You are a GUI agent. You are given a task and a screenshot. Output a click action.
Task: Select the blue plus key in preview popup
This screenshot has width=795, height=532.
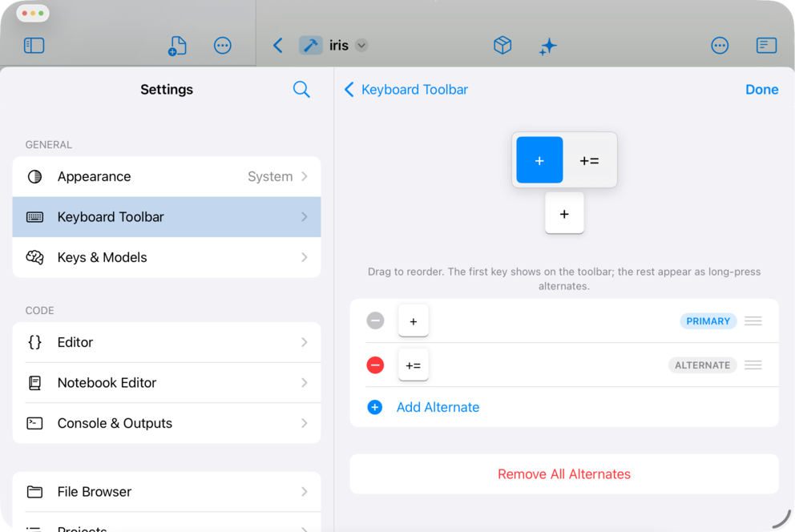click(539, 160)
